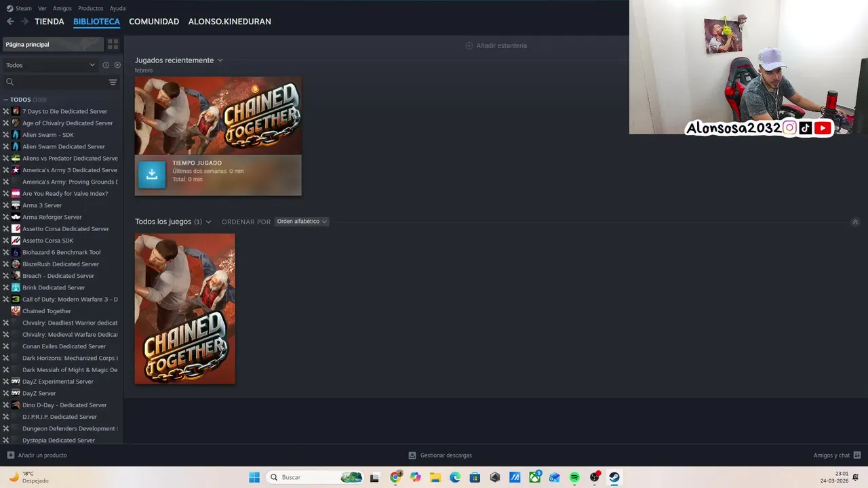Screen dimensions: 868x488
Task: Click the library search field
Action: 54,82
